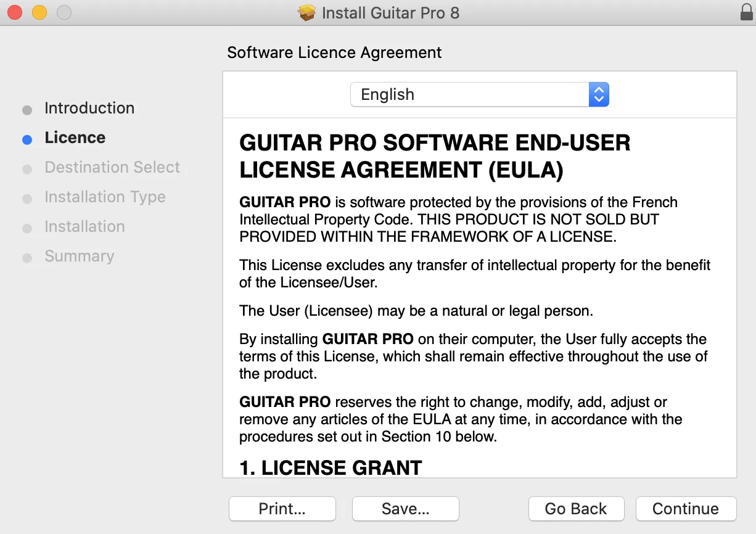756x534 pixels.
Task: Click the Go Back button
Action: point(576,509)
